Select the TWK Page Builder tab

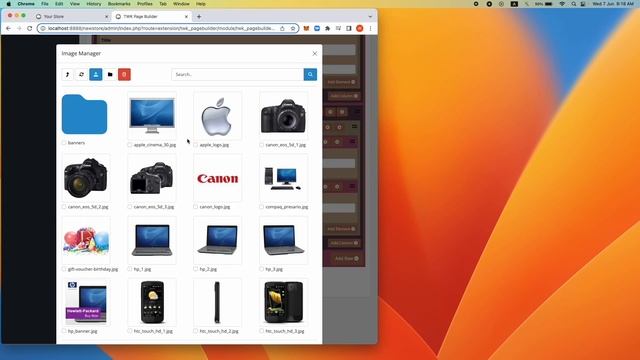point(151,17)
